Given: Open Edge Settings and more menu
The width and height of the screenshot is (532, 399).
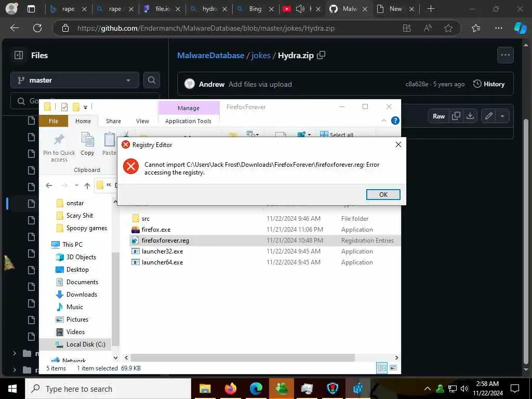Looking at the screenshot, I should tap(498, 28).
